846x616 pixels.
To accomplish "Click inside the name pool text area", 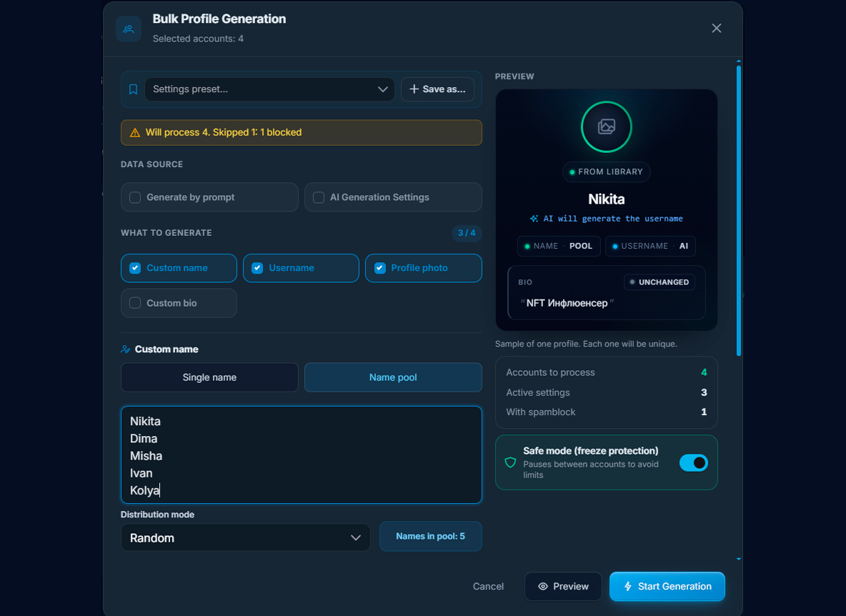I will tap(301, 454).
